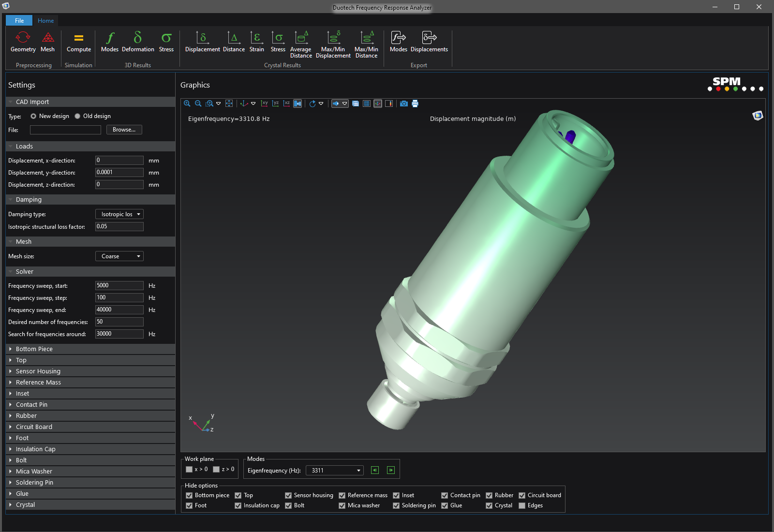
Task: Click the Mesh ribbon icon
Action: tap(47, 42)
